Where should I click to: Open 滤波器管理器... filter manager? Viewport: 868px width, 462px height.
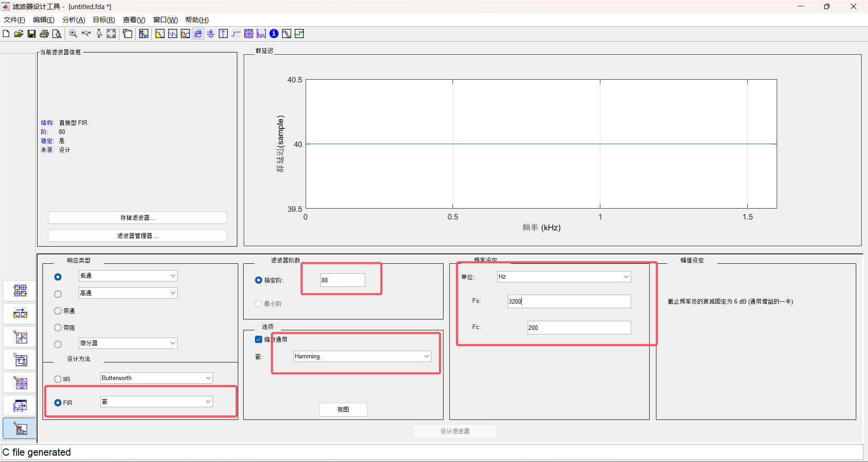[x=137, y=236]
